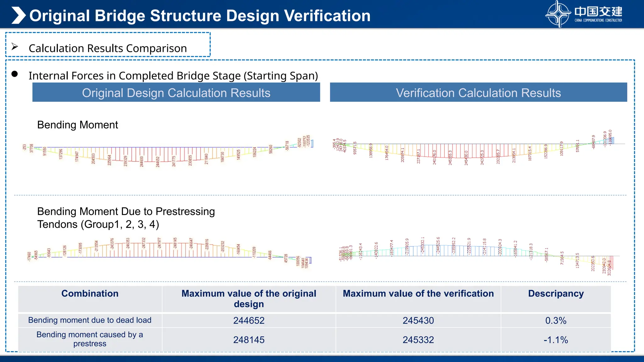
Task: Click the verification bending moment diagram
Action: [479, 148]
